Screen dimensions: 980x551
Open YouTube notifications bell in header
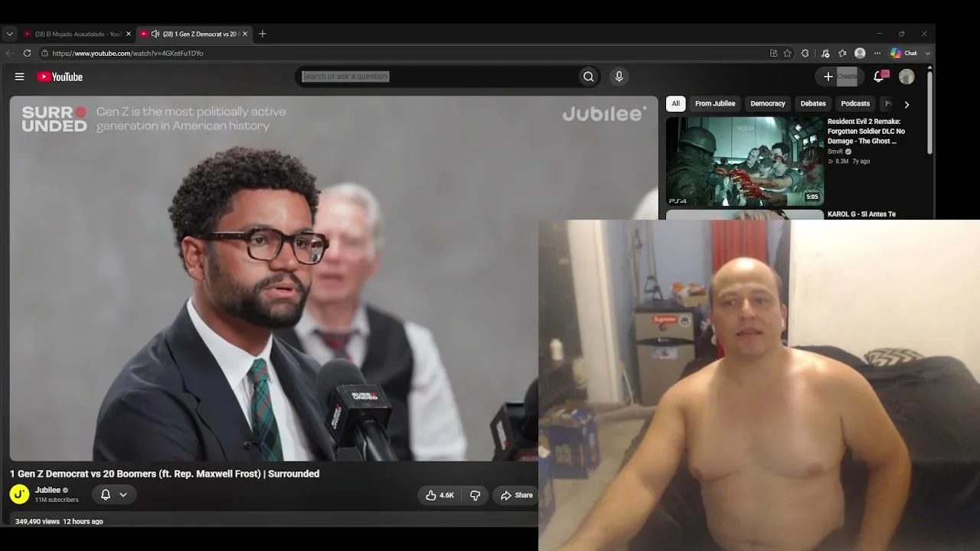(x=879, y=77)
